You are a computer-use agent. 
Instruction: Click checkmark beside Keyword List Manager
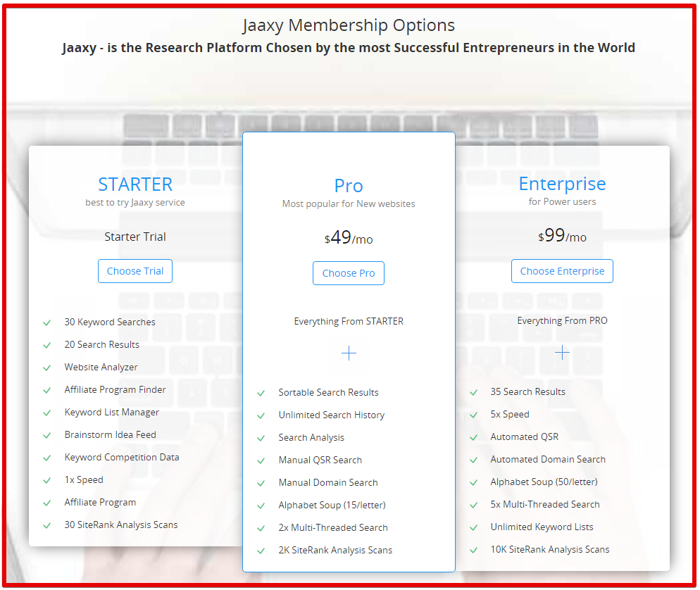tap(47, 413)
